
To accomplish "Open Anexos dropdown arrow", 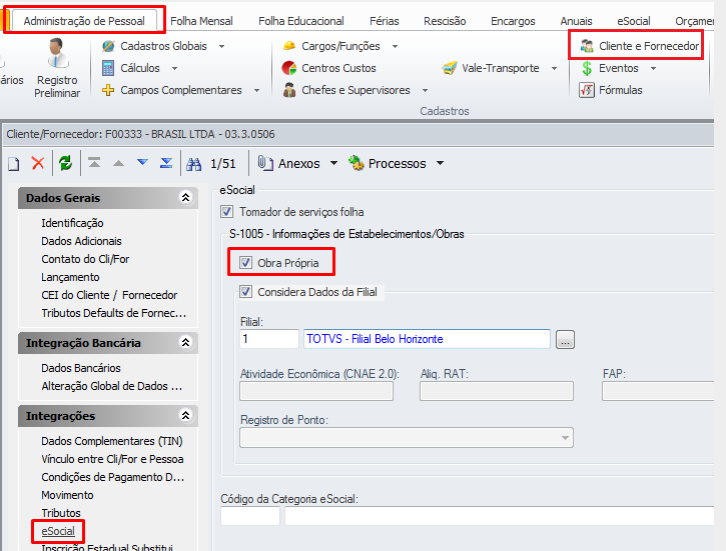I will [334, 163].
